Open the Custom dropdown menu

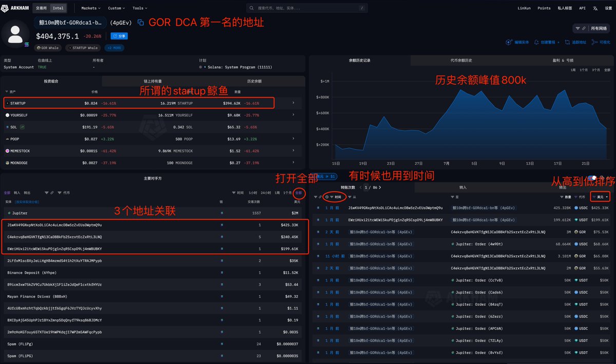(x=117, y=8)
